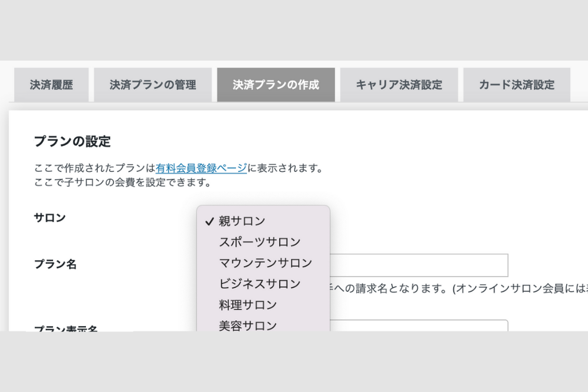Follow the 有料会員登録ページ link
The height and width of the screenshot is (392, 588).
pyautogui.click(x=202, y=168)
